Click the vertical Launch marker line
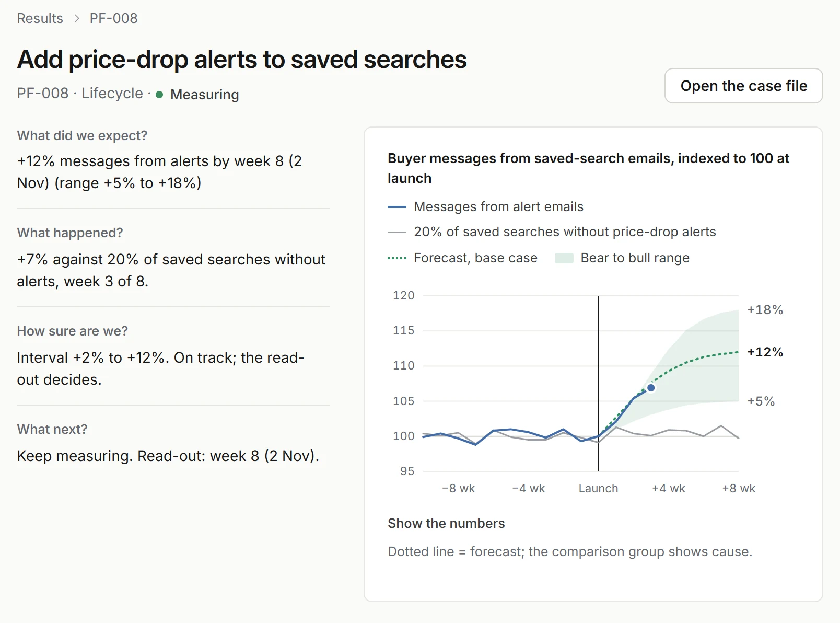 (599, 383)
